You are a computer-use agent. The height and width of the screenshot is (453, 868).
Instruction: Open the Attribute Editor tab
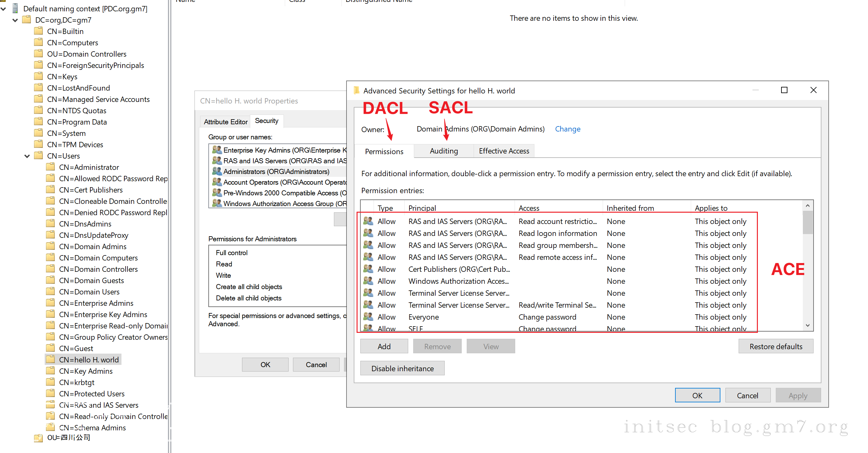pos(225,121)
